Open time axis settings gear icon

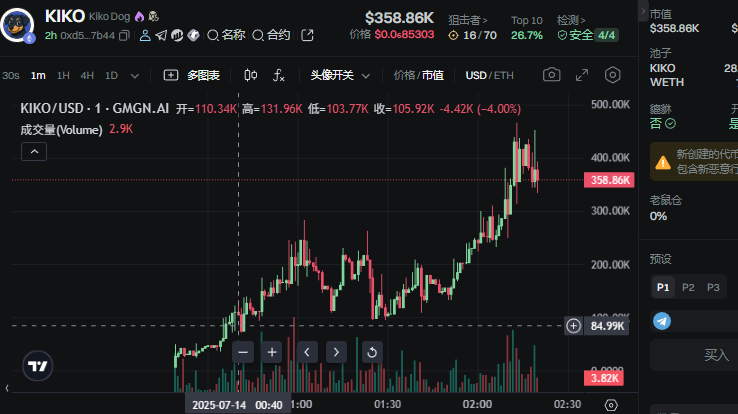click(x=610, y=405)
